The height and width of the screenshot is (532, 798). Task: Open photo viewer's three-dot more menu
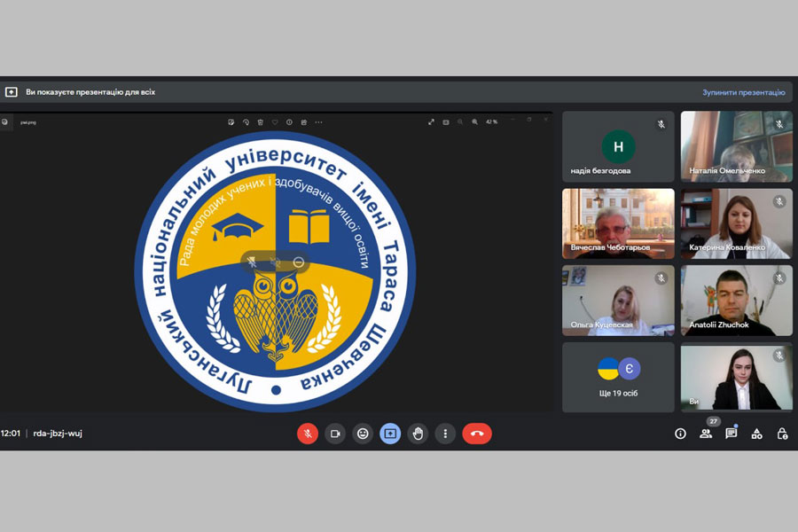click(x=319, y=122)
